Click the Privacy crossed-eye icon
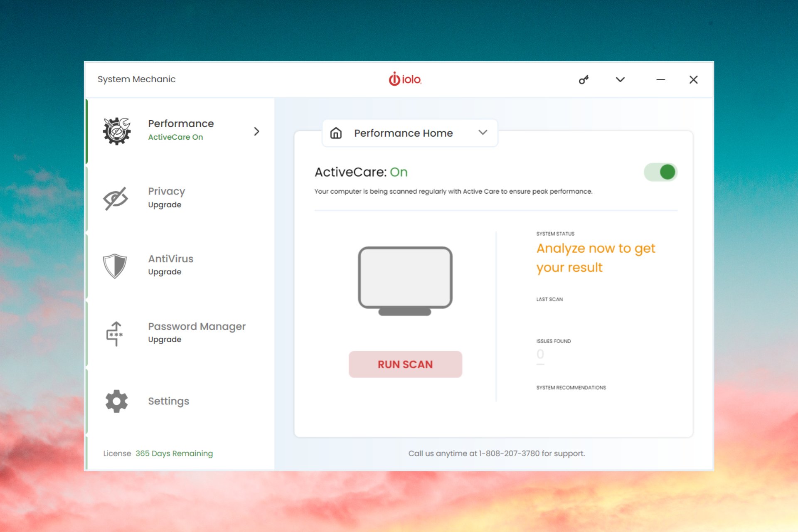 tap(116, 198)
